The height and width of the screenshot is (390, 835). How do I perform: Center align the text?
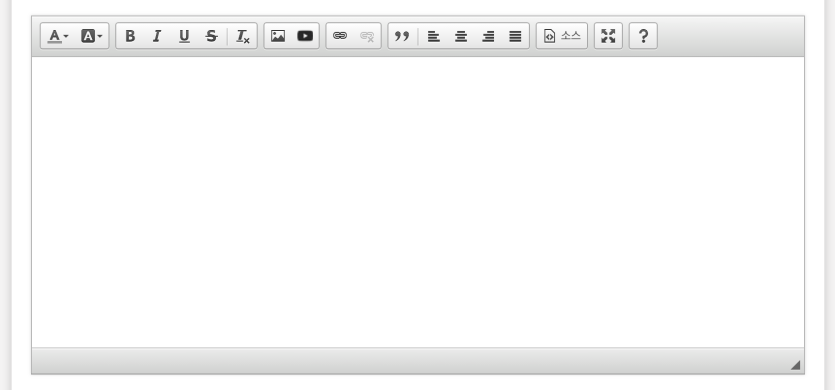pos(461,36)
